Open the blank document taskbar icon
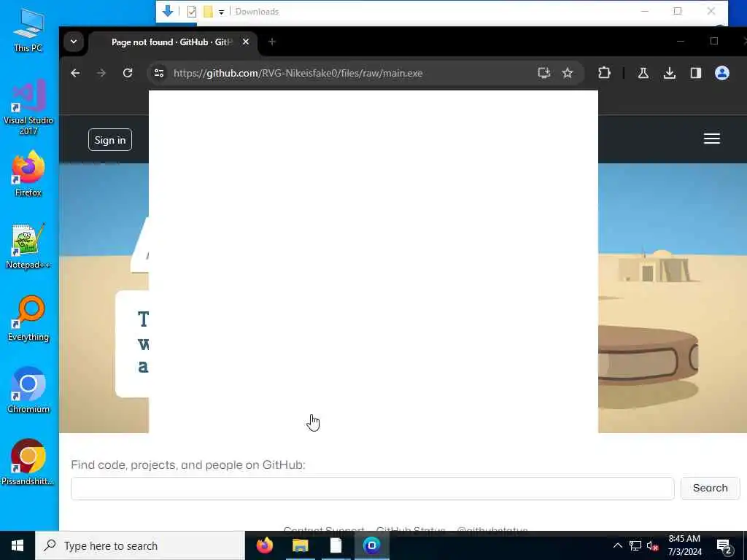This screenshot has height=560, width=747. (336, 545)
